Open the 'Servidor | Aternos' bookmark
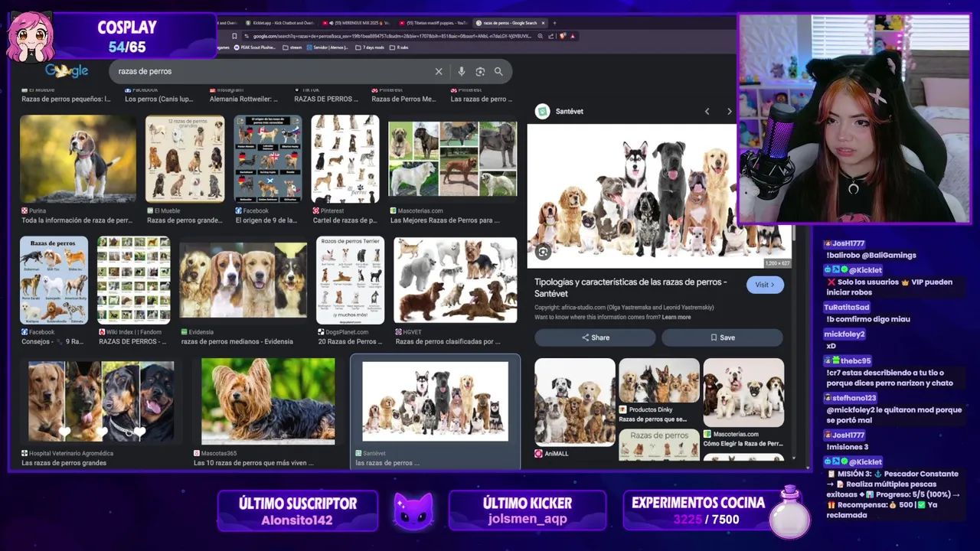 (328, 47)
